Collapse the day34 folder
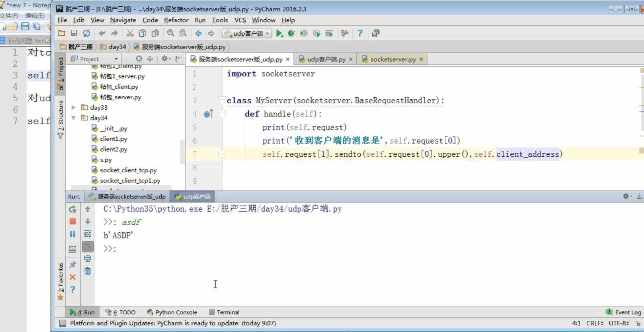The height and width of the screenshot is (332, 644). pyautogui.click(x=73, y=118)
